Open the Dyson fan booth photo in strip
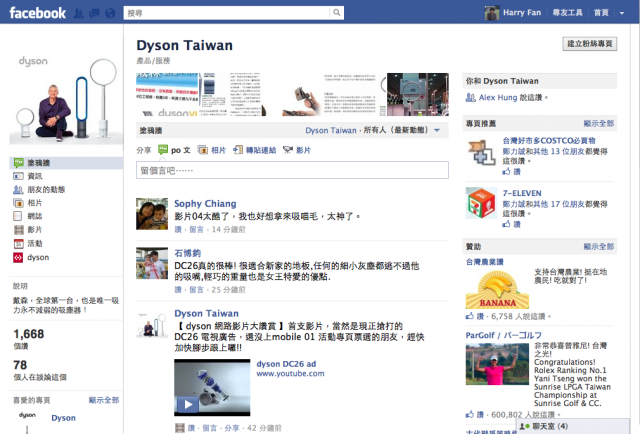Screen dimensions: 640x434 pyautogui.click(x=418, y=94)
